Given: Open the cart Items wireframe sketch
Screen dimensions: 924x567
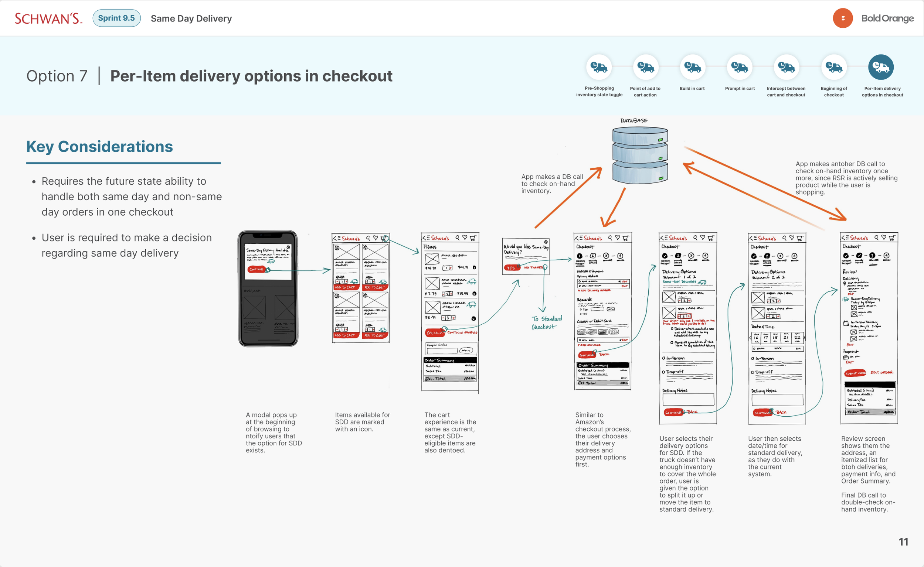Looking at the screenshot, I should coord(450,312).
